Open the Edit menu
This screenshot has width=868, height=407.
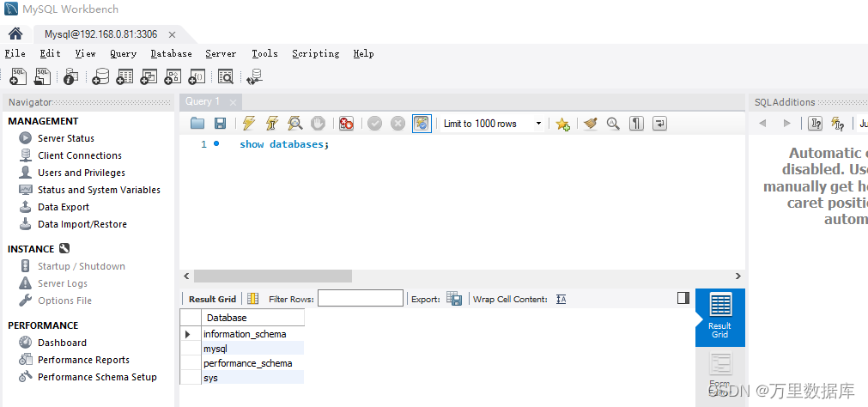[50, 54]
